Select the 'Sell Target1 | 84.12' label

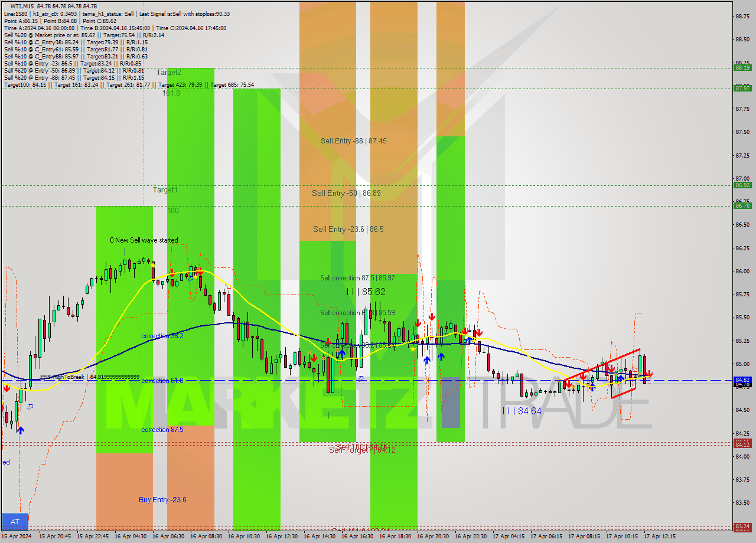click(x=363, y=450)
